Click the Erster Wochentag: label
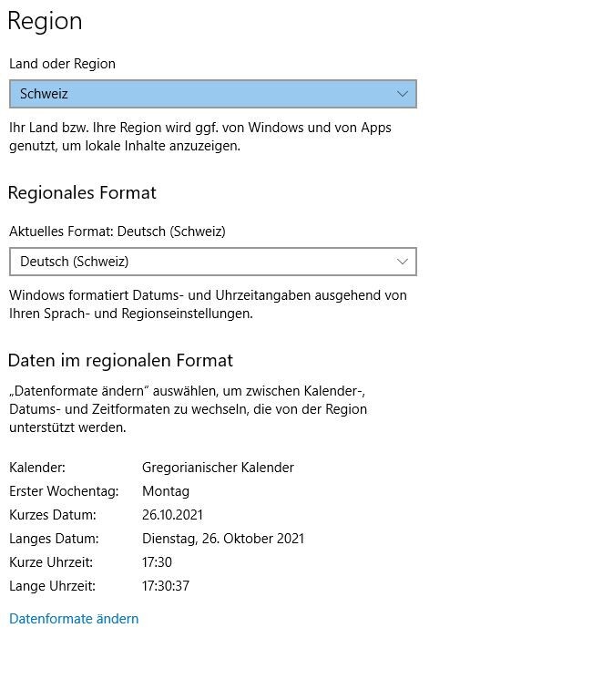The image size is (603, 700). click(65, 491)
